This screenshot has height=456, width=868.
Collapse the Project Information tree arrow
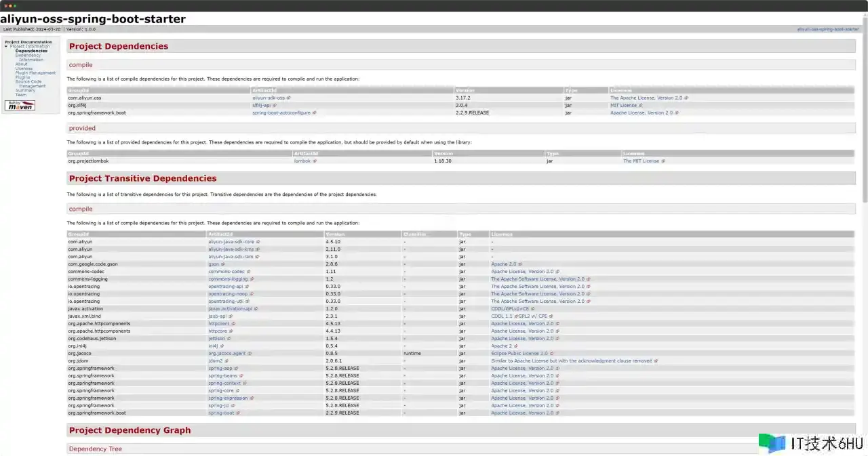click(x=6, y=46)
